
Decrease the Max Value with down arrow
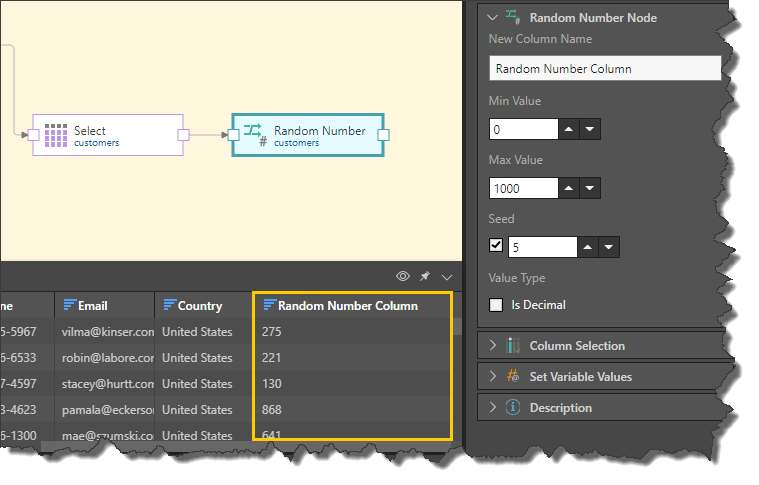(x=590, y=188)
